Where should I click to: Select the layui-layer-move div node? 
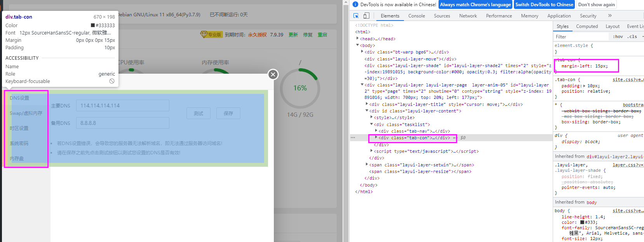click(410, 59)
